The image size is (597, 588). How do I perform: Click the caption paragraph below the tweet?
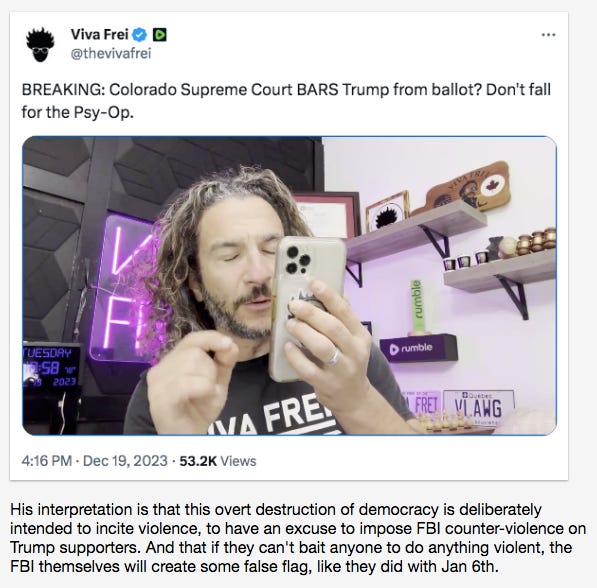tap(298, 538)
